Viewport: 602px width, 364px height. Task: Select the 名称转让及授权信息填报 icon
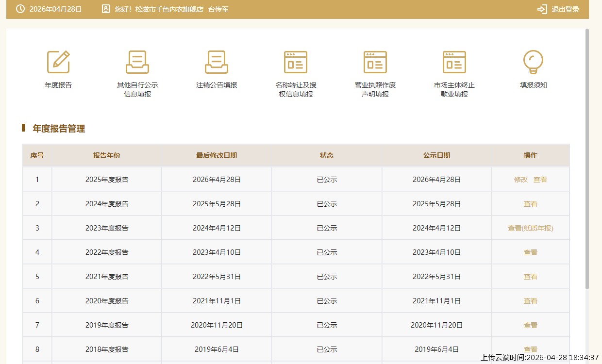pos(296,62)
